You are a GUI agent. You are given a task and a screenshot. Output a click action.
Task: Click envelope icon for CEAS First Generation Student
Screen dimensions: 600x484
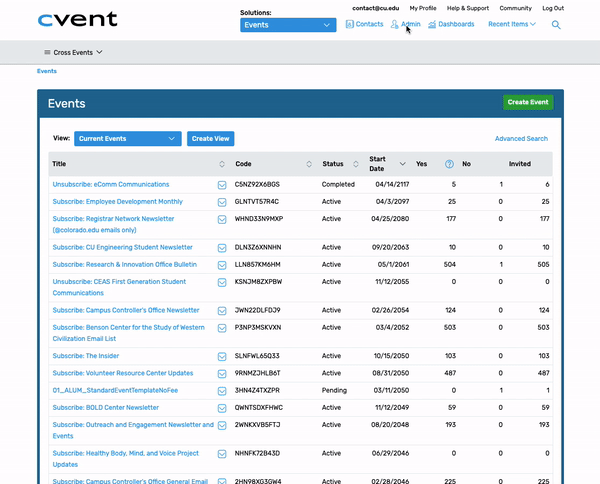(x=222, y=282)
